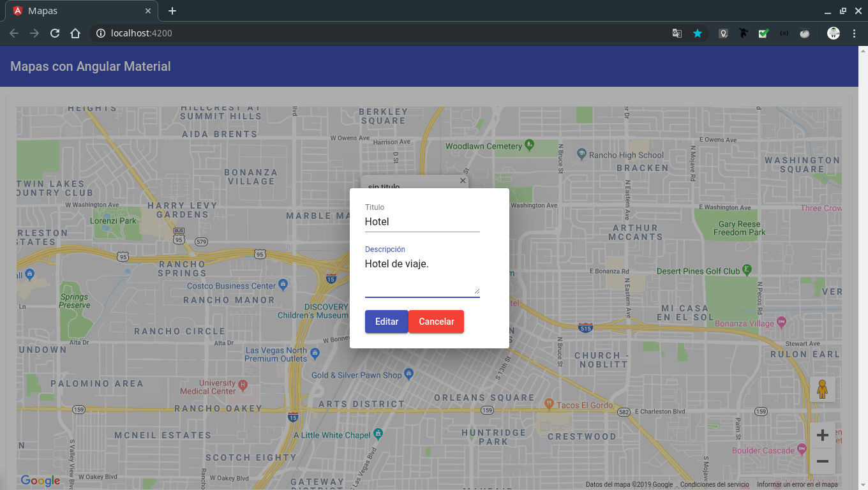The width and height of the screenshot is (868, 490).
Task: Reload the page with the refresh icon
Action: [x=55, y=33]
